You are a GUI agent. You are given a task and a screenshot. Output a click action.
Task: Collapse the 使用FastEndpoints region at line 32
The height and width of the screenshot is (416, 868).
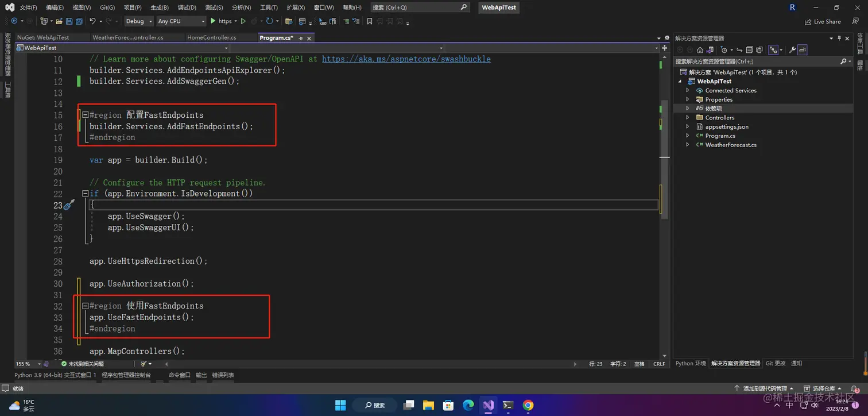coord(85,306)
